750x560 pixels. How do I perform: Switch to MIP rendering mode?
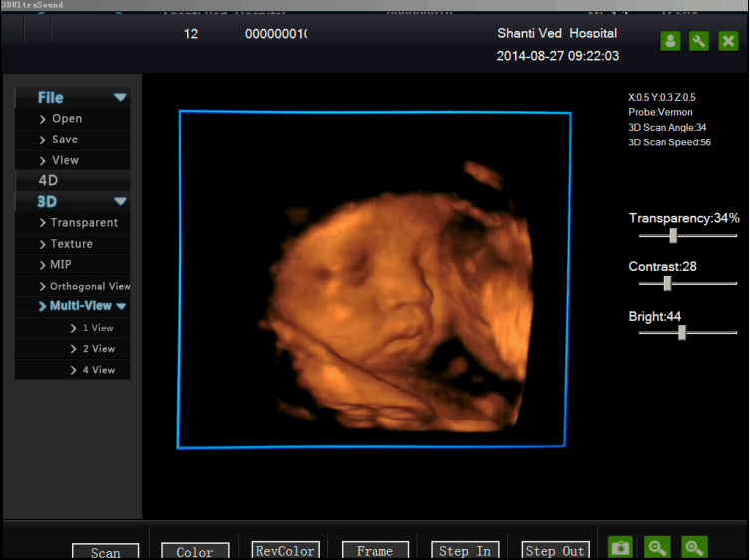point(60,265)
